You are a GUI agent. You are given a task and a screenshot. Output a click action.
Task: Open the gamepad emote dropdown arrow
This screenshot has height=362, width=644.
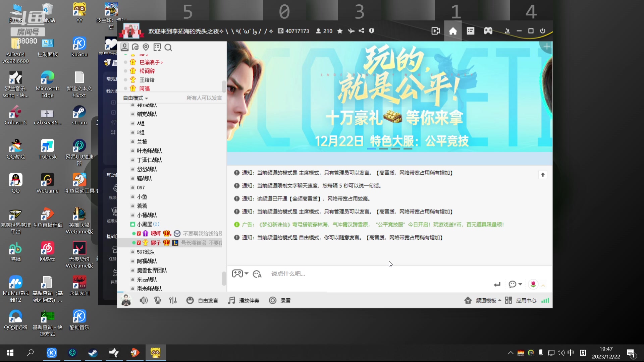[247, 274]
